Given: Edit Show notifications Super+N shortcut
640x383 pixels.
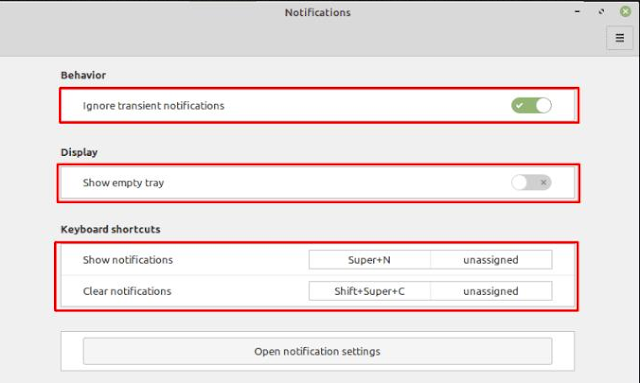Looking at the screenshot, I should tap(369, 260).
